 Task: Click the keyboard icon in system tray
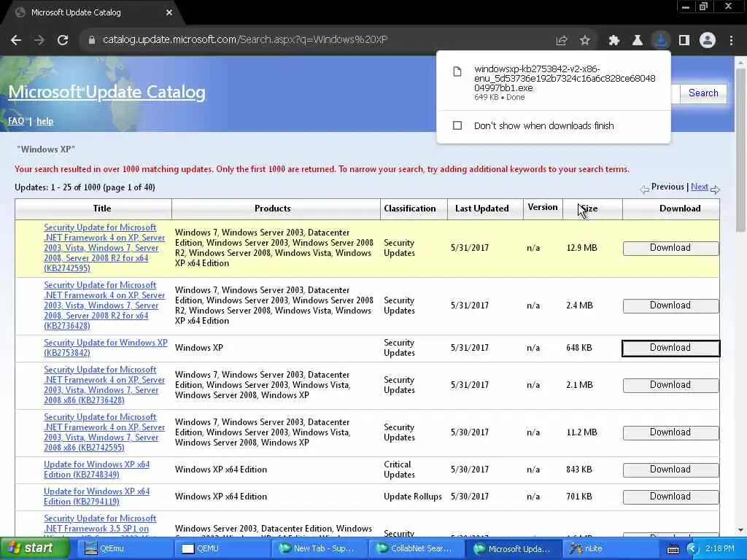point(673,549)
